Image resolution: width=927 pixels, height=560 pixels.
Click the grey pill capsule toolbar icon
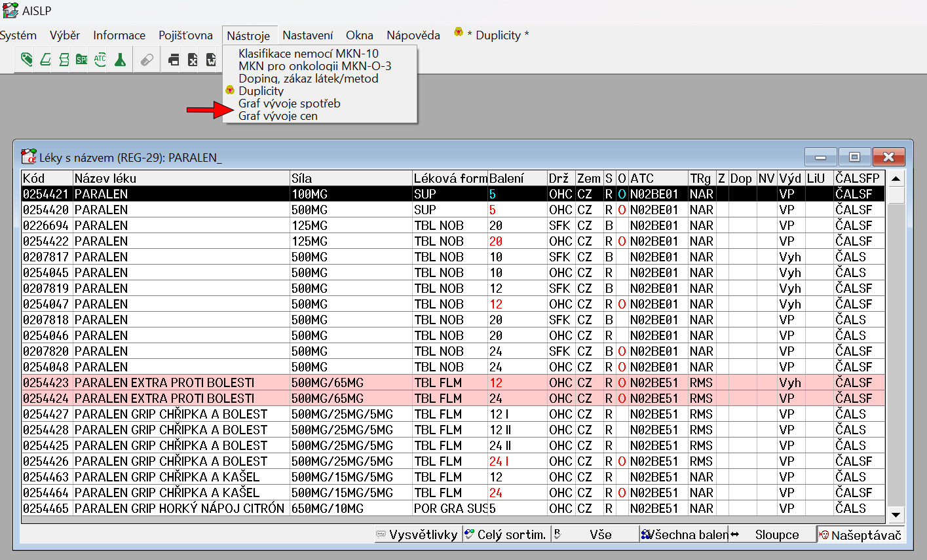(x=147, y=60)
